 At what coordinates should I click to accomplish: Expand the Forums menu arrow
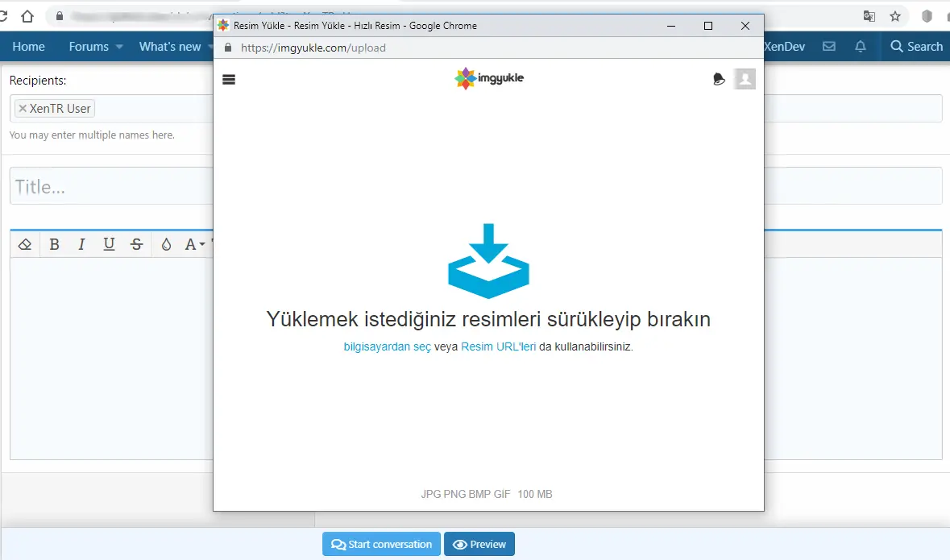pos(119,47)
